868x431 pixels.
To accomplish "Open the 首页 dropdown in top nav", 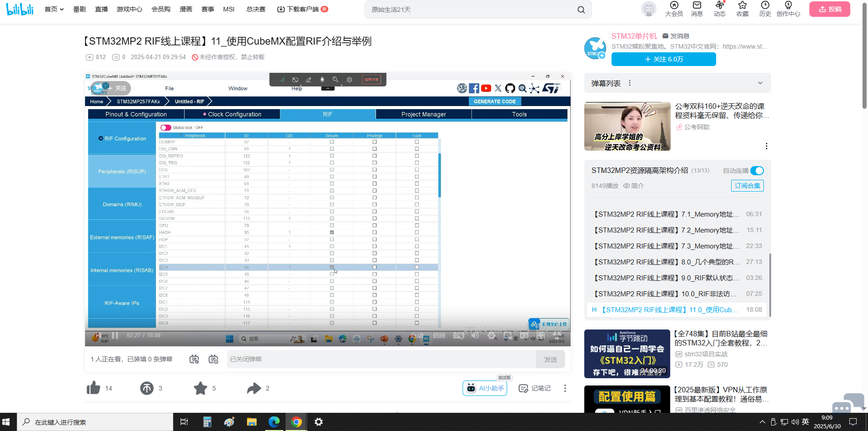I will 54,9.
